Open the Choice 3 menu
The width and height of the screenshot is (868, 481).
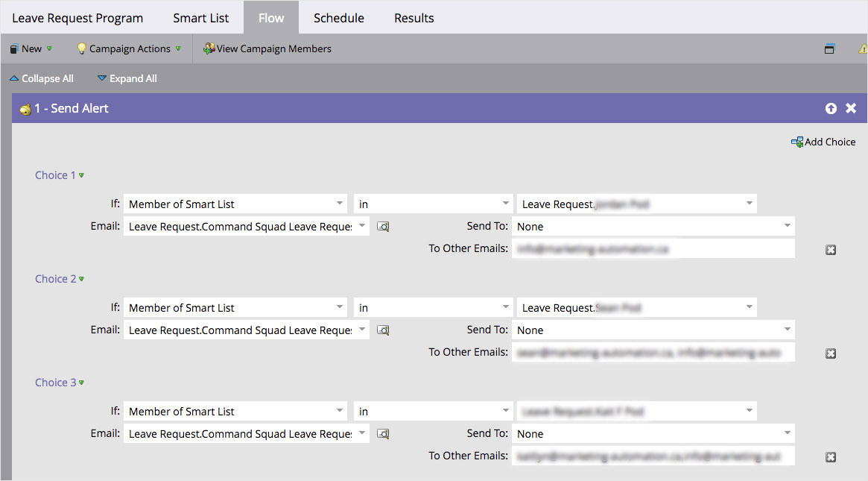pos(59,383)
